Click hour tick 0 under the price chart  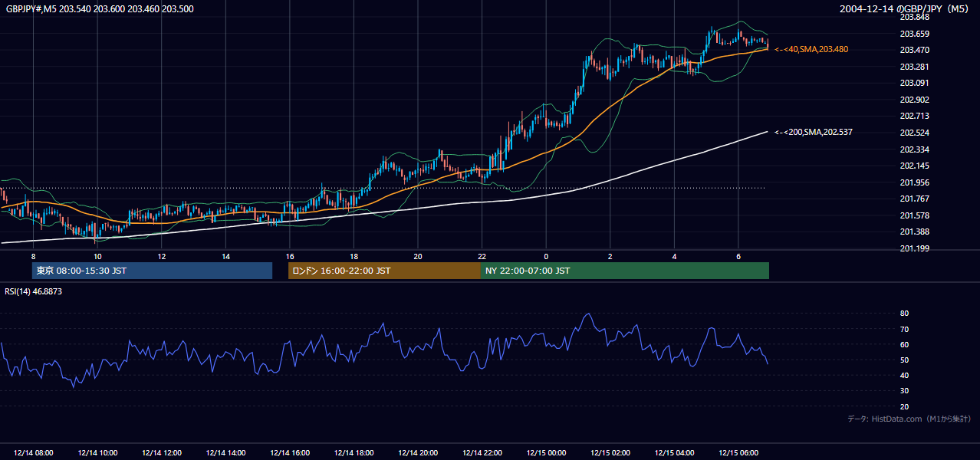[x=546, y=256]
